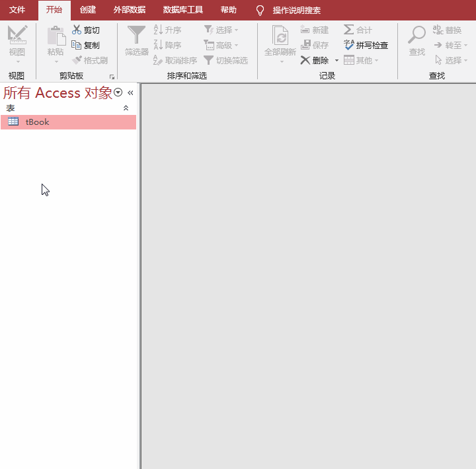Image resolution: width=476 pixels, height=469 pixels.
Task: Sort descending with 降序
Action: (x=167, y=45)
